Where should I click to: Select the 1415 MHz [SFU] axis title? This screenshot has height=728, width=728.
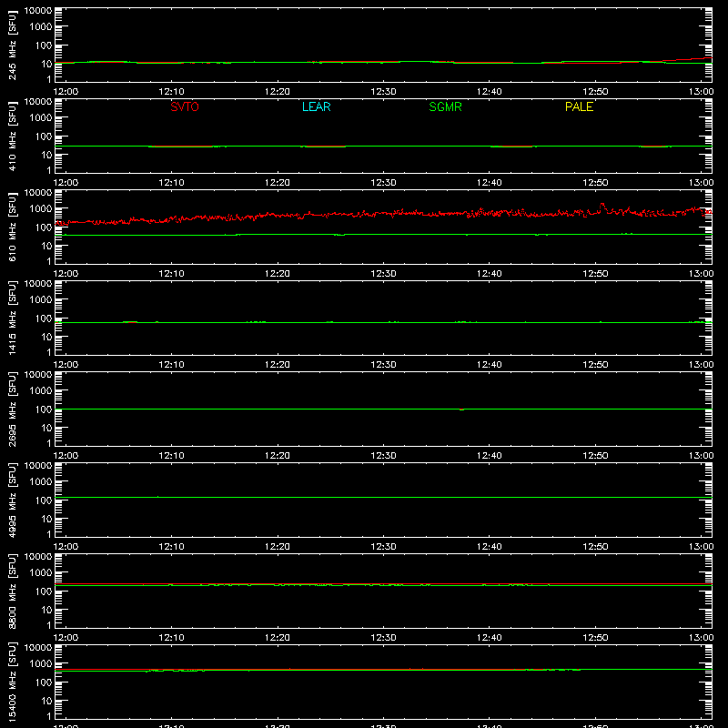(12, 318)
